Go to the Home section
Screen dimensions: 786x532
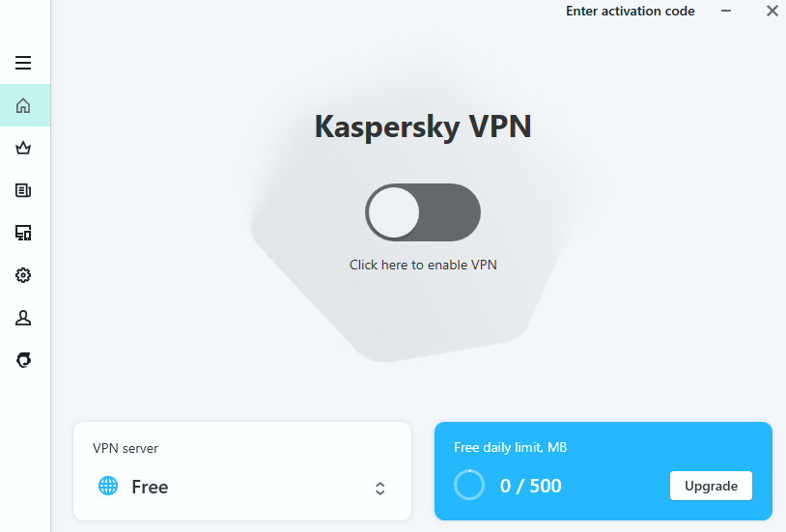click(23, 105)
